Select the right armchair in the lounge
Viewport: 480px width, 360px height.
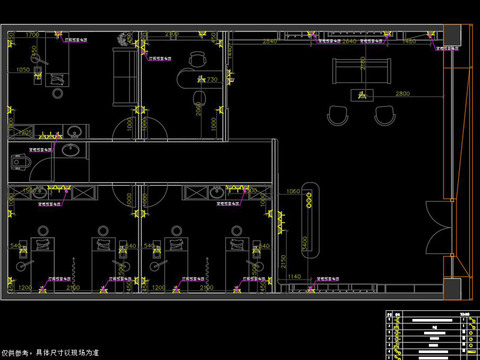click(x=385, y=116)
